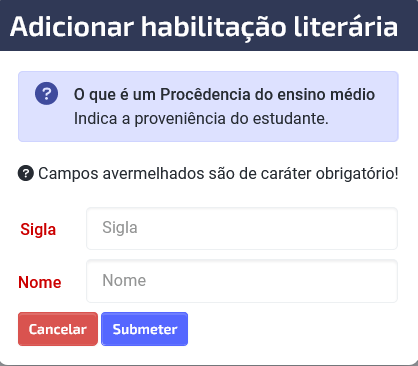Viewport: 418px width, 366px height.
Task: Click the grey Sigla placeholder text
Action: 120,228
